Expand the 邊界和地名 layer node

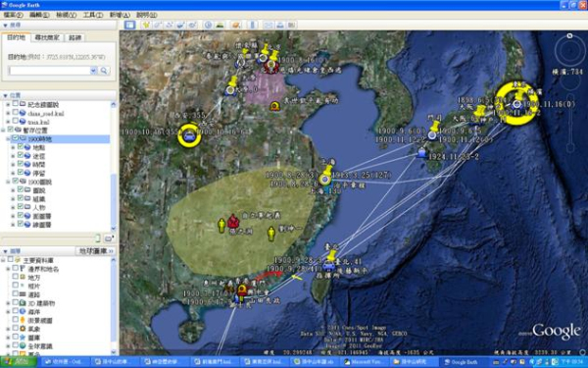[8, 269]
